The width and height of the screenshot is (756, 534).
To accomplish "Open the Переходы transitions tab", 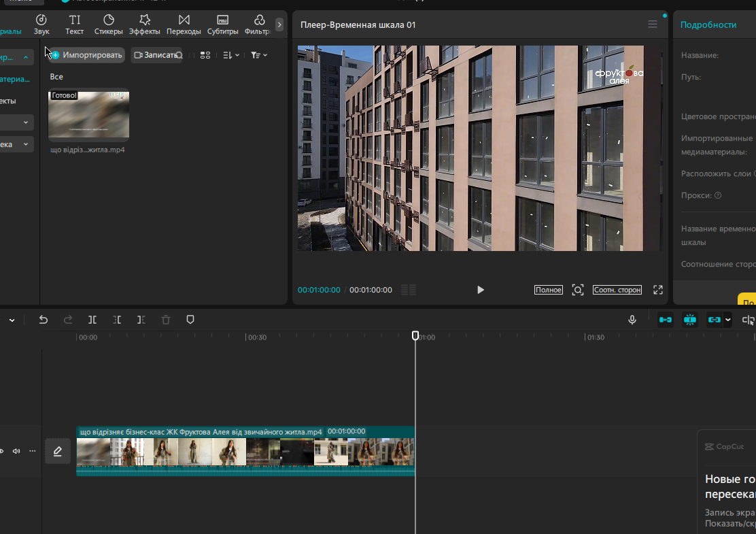I will (x=184, y=24).
